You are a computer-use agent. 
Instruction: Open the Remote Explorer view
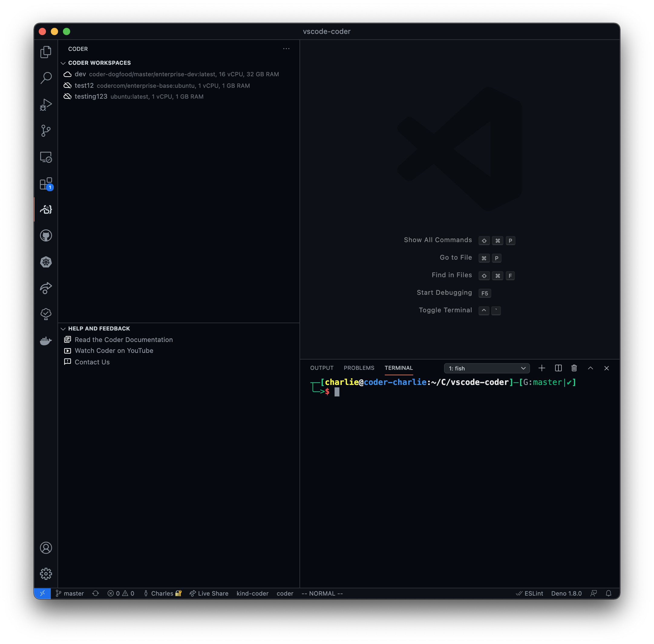[46, 157]
